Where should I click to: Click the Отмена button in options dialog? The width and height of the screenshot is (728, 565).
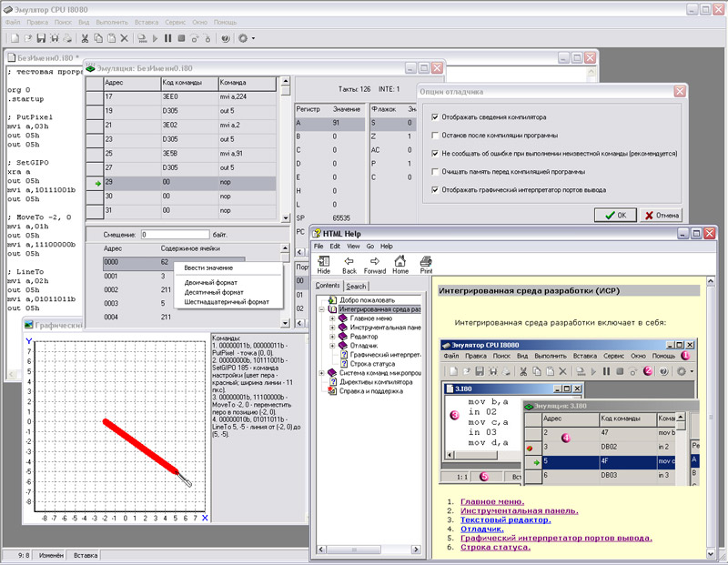pyautogui.click(x=662, y=215)
